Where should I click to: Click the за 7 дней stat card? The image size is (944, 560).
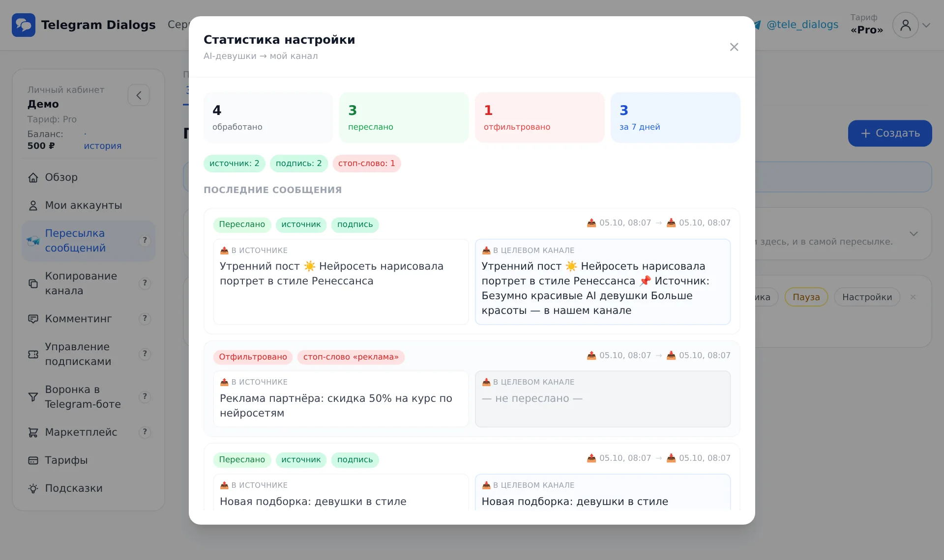click(675, 118)
